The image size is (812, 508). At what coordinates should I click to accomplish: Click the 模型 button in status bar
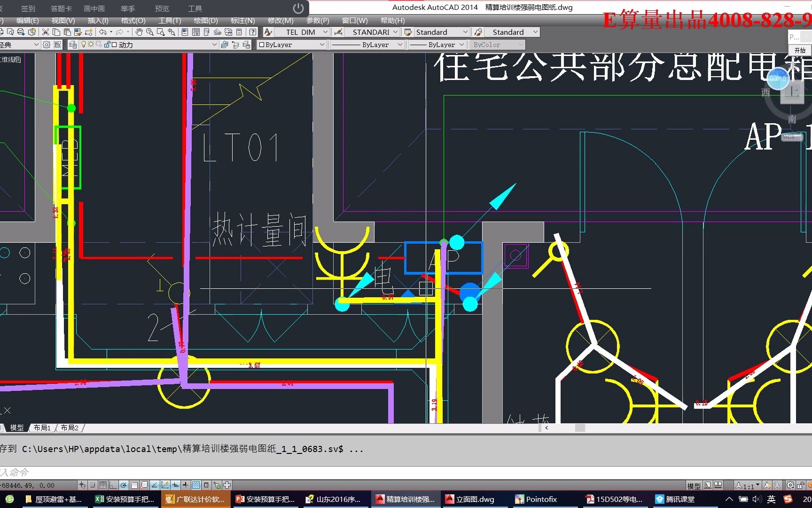pos(694,486)
